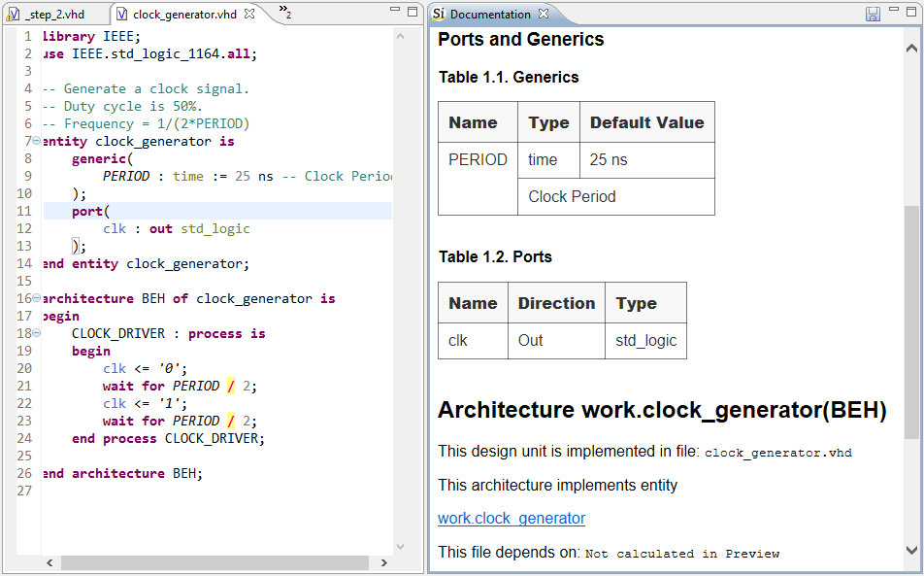Select the clock_generator.vhd editor tab
Screen dimensions: 924x576
(x=183, y=15)
